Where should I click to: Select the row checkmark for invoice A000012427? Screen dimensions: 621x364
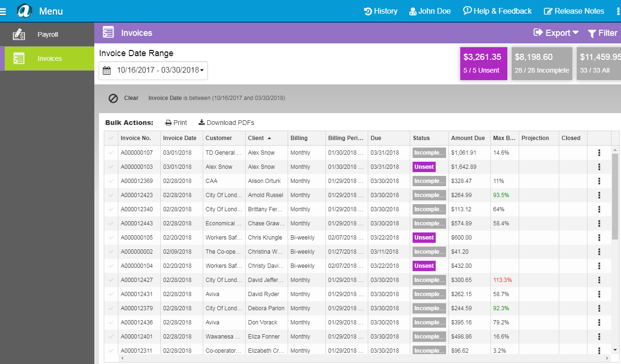coord(111,280)
